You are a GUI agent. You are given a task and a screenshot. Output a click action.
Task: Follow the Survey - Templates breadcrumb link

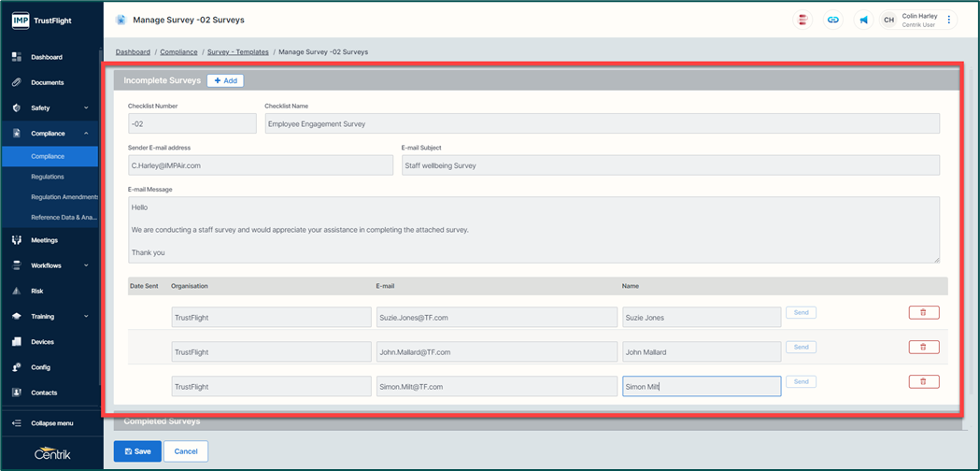click(x=237, y=52)
